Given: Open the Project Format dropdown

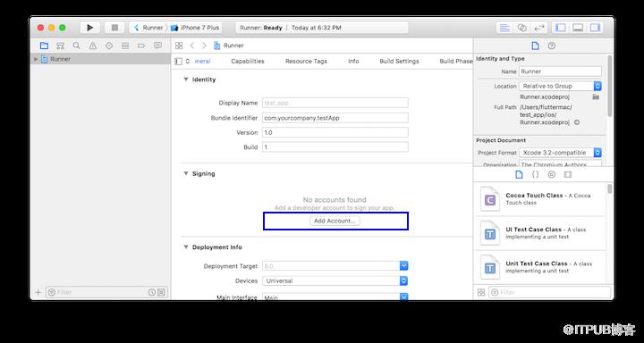Looking at the screenshot, I should [x=560, y=153].
